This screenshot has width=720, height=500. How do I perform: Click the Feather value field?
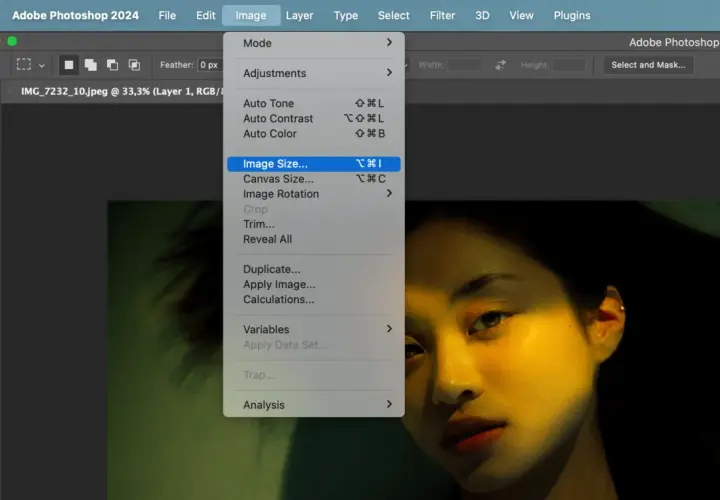point(210,65)
